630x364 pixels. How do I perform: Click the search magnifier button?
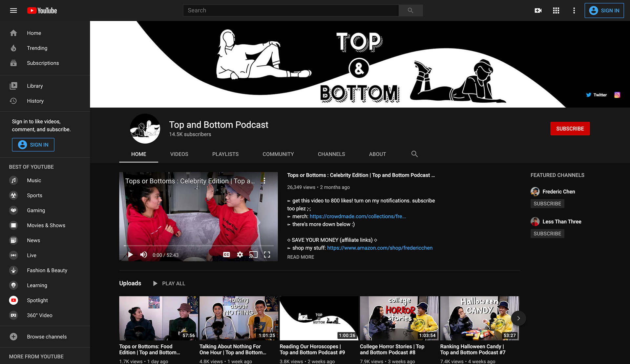[x=410, y=10]
